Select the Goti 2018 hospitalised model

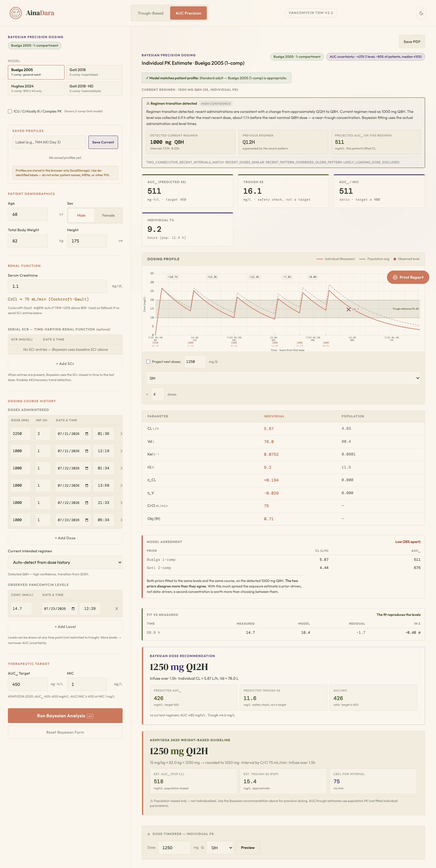click(x=94, y=72)
